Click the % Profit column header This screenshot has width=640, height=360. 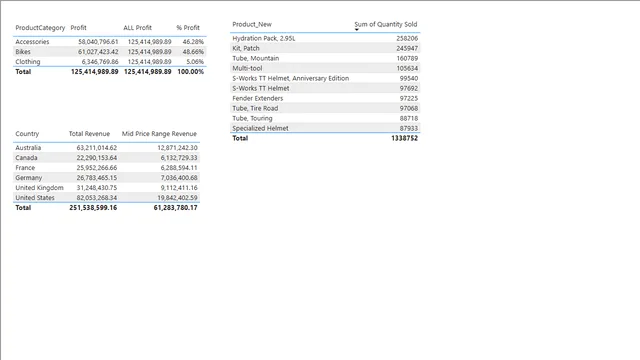[x=188, y=28]
